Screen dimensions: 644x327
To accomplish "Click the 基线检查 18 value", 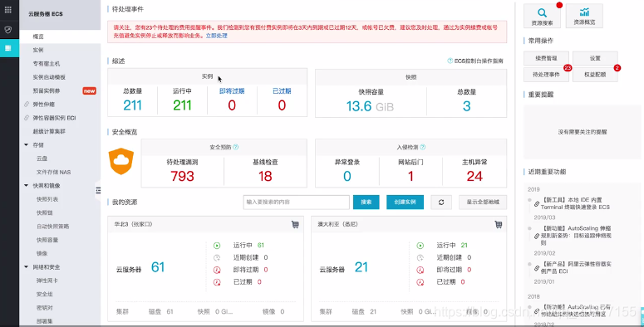I will coord(265,176).
